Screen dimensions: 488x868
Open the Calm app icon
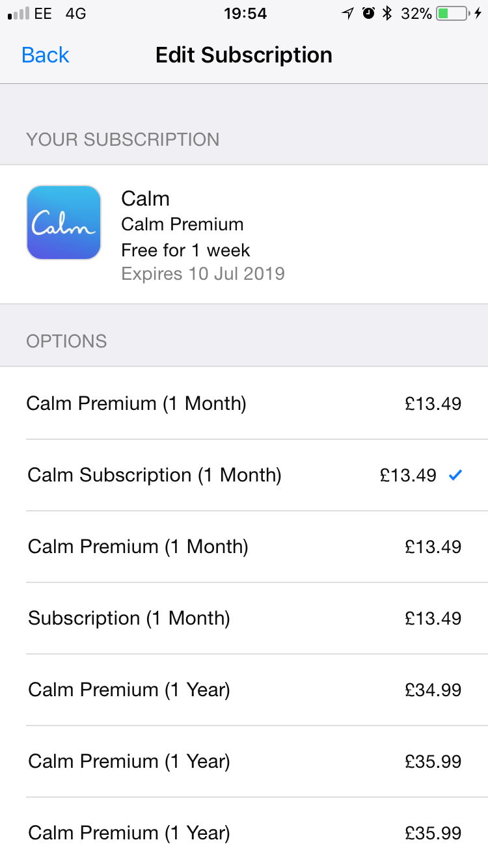pyautogui.click(x=64, y=223)
